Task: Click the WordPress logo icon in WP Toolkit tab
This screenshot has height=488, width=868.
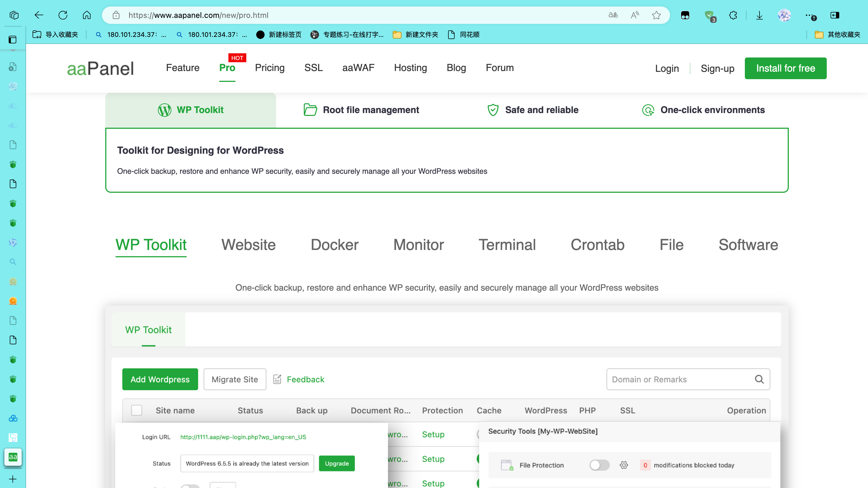Action: (164, 110)
